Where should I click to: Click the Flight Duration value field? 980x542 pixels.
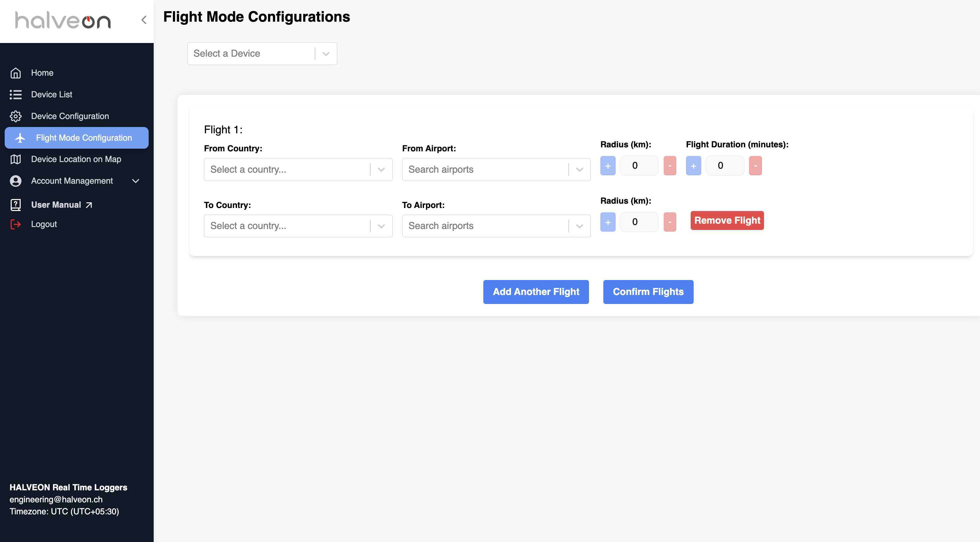725,165
